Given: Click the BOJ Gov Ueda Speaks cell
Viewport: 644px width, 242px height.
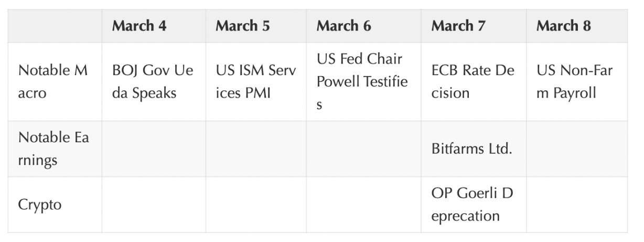Looking at the screenshot, I should 153,81.
